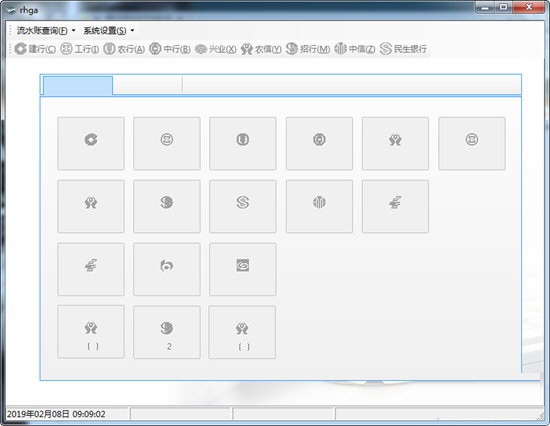Click the rural credit "( )" tile ending bottom row
550x426 pixels.
coord(242,332)
